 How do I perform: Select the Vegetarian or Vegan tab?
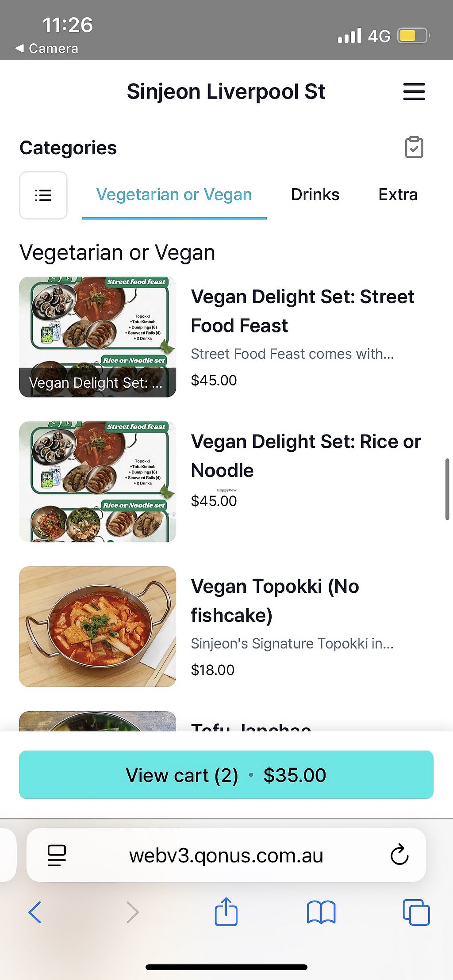click(174, 195)
